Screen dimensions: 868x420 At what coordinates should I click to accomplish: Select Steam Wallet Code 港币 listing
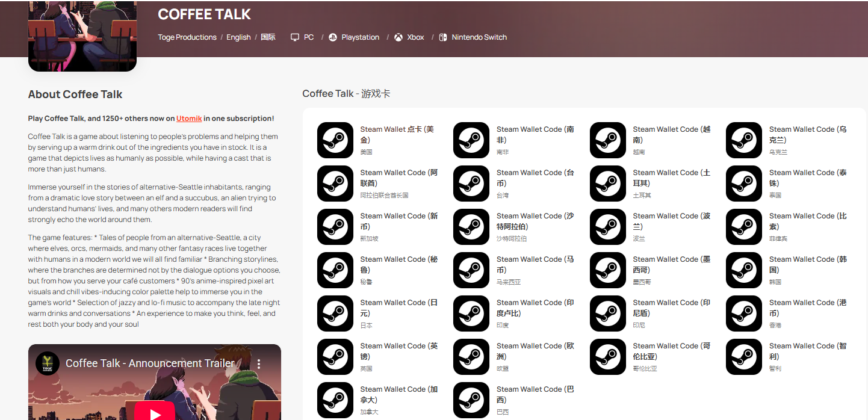coord(807,307)
